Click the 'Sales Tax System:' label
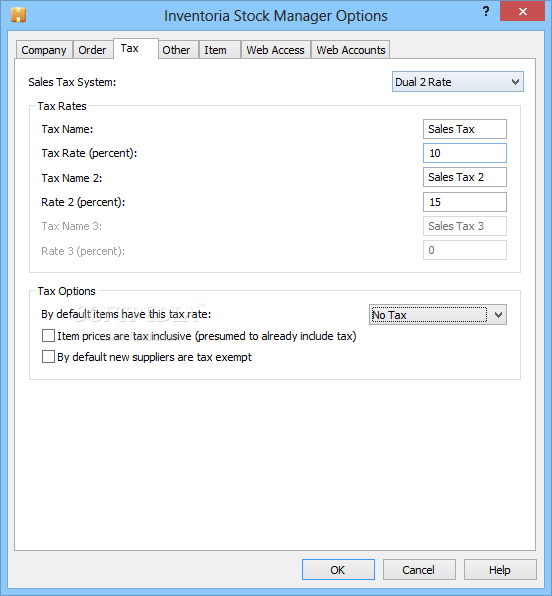552x596 pixels. [x=72, y=82]
